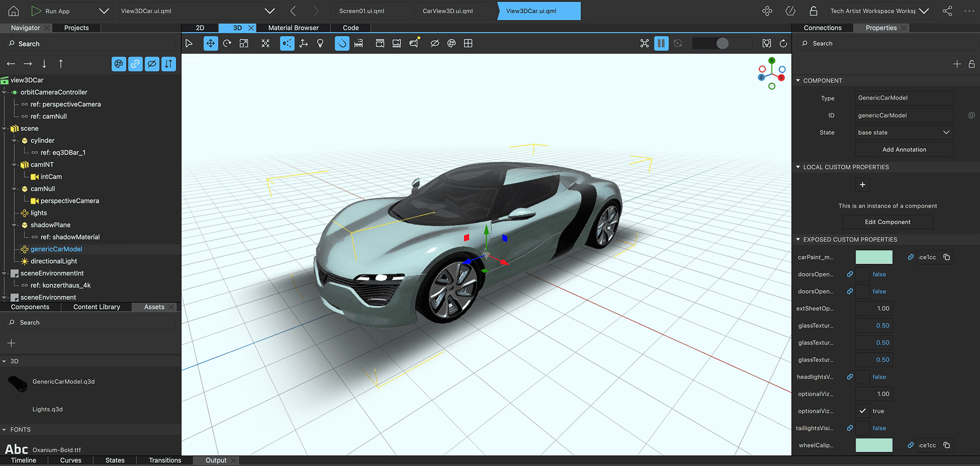Open the split view grid icon
980x466 pixels.
468,43
